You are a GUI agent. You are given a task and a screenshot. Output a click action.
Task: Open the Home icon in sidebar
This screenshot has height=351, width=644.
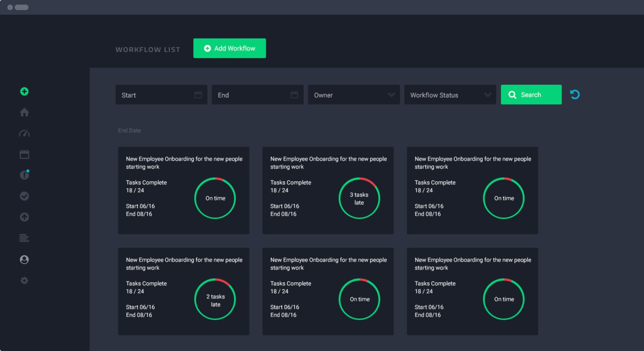24,112
